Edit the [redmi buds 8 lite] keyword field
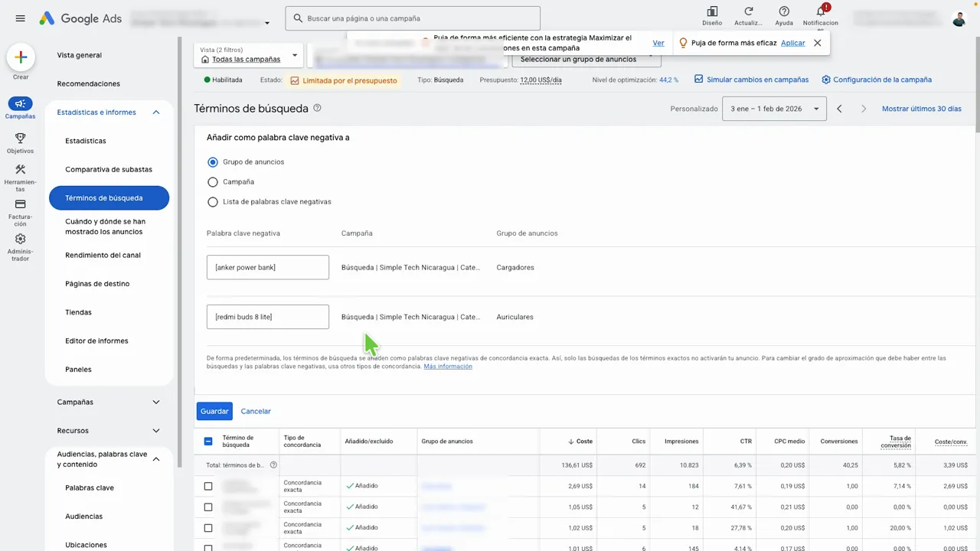Screen dimensions: 980x551 click(268, 317)
